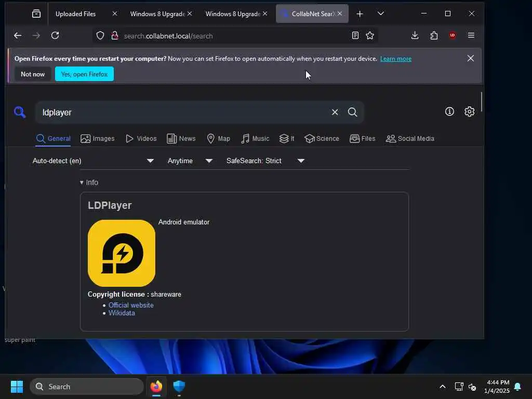The height and width of the screenshot is (399, 532).
Task: Select the Social Media search category
Action: point(410,138)
